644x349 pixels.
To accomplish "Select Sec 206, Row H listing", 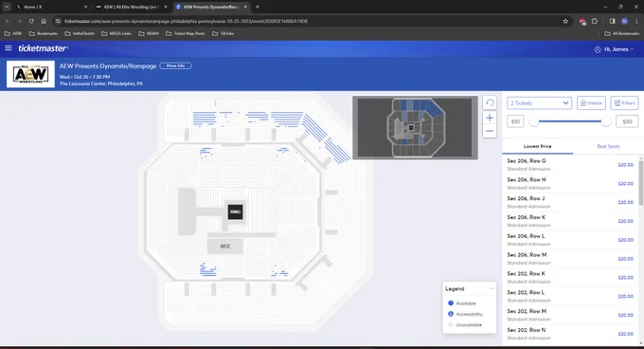I will (570, 183).
